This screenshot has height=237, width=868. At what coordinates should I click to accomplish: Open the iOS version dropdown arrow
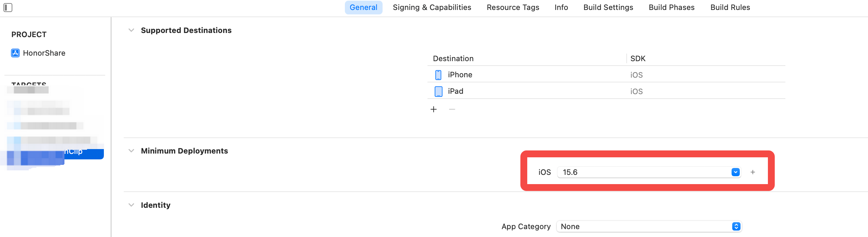tap(735, 172)
